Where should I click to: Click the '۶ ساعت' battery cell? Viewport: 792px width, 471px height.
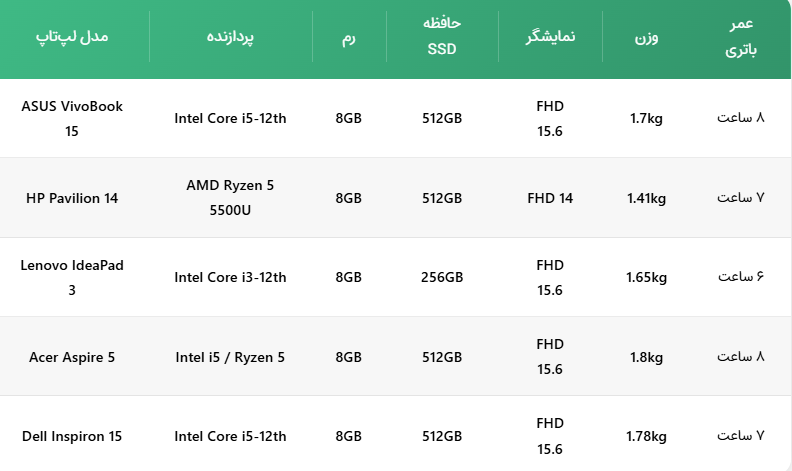[741, 276]
